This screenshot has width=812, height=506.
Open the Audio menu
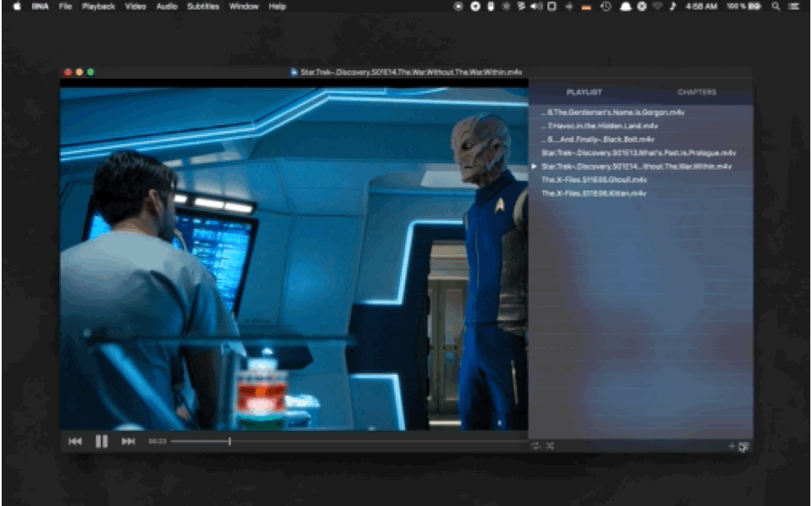click(167, 6)
